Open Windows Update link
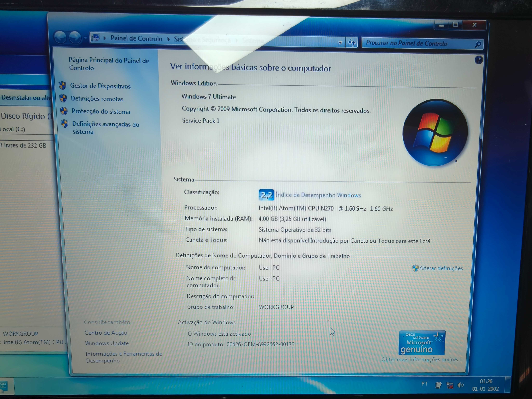Image resolution: width=532 pixels, height=399 pixels. (x=107, y=343)
